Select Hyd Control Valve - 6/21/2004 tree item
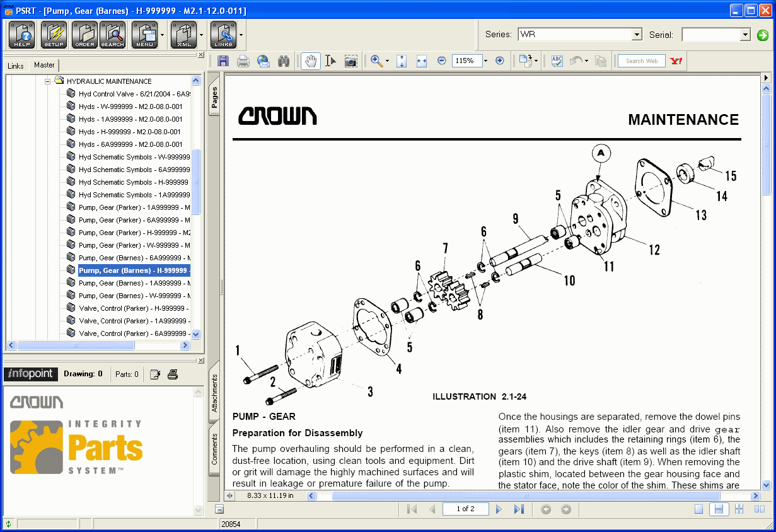Image resolution: width=776 pixels, height=532 pixels. [x=134, y=94]
